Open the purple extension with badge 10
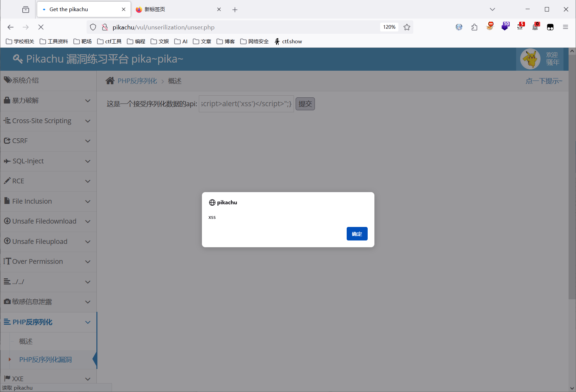The width and height of the screenshot is (576, 392). 505,26
